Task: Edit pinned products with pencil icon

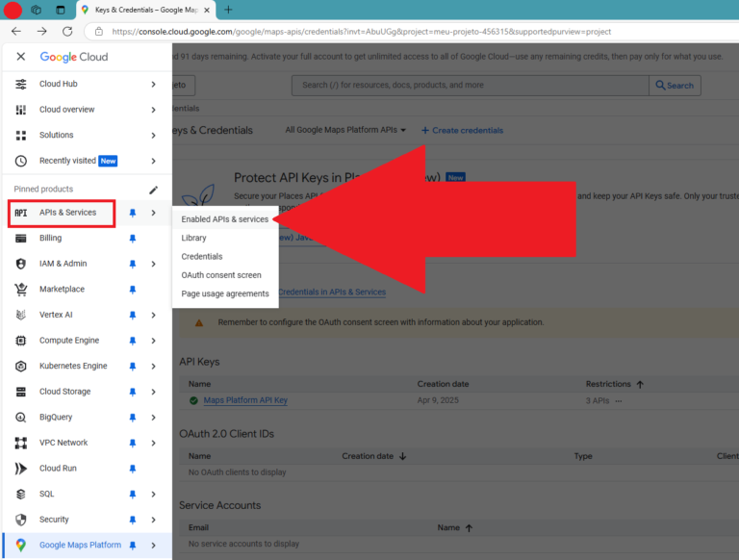Action: pyautogui.click(x=153, y=190)
